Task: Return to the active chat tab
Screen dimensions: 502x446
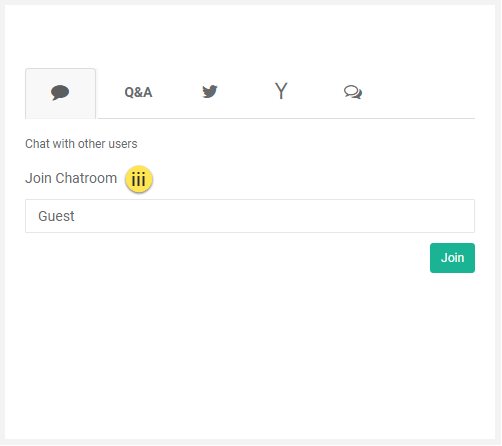Action: tap(60, 93)
